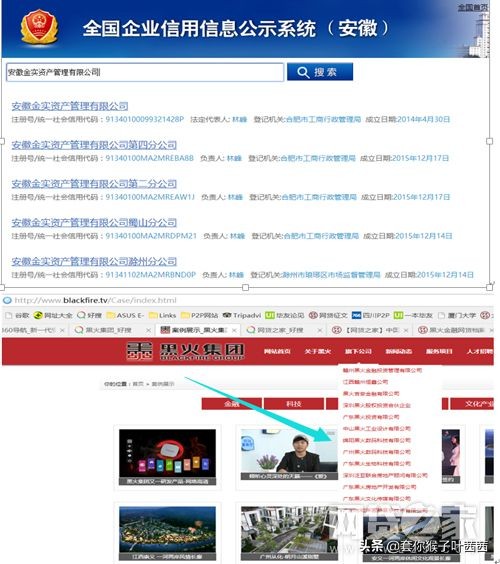Screen dimensions: 500x564
Task: Click the company name search input field
Action: (x=145, y=72)
